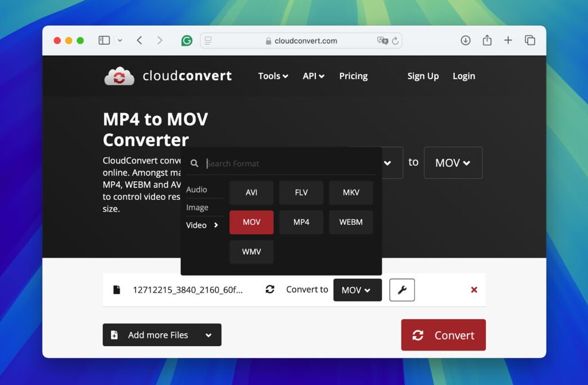588x385 pixels.
Task: Choose the WMV format
Action: (x=252, y=252)
